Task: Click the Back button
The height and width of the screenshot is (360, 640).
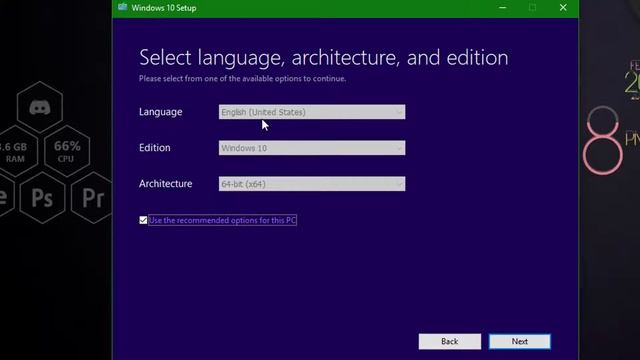Action: 449,341
